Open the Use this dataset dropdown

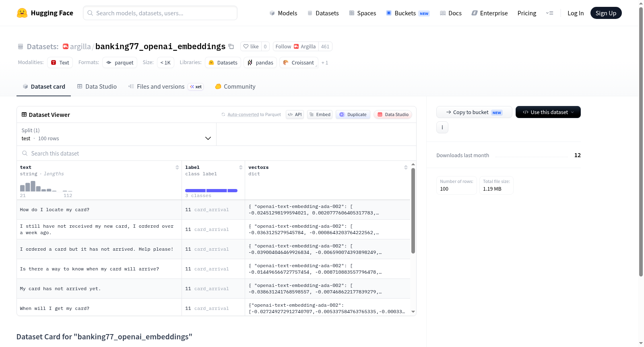click(x=548, y=112)
